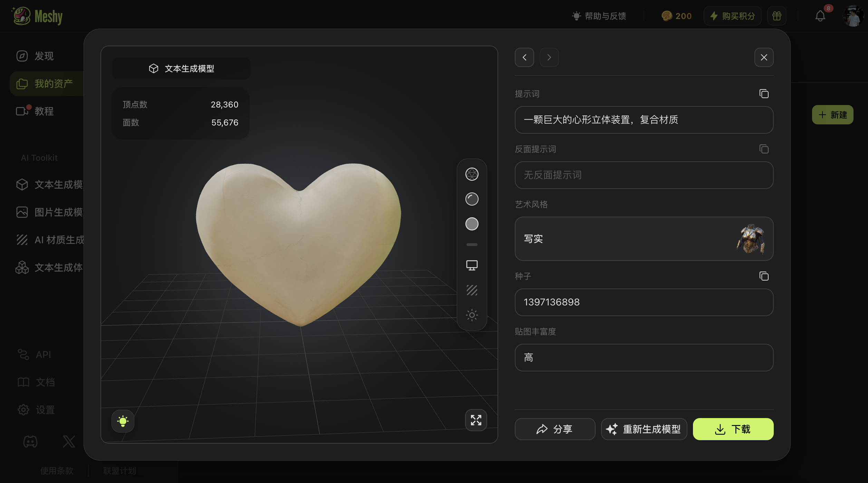Open the notifications bell
868x483 pixels.
(820, 16)
